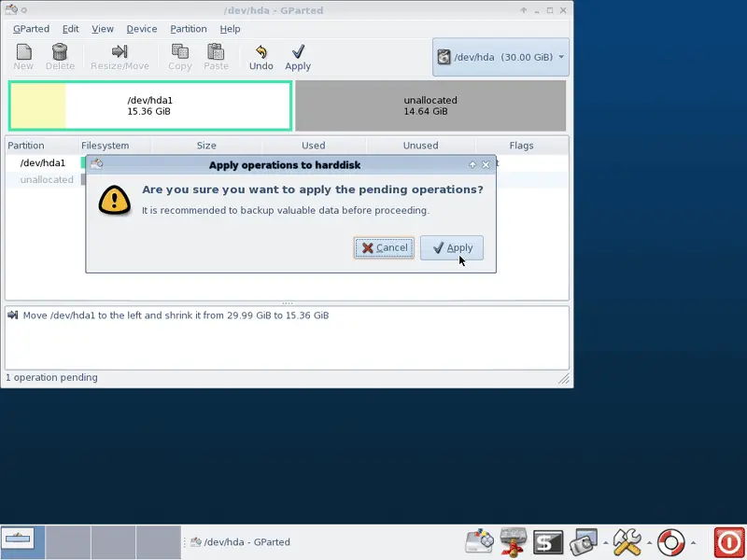Screen dimensions: 747x560
Task: Click the Unused column header
Action: (x=421, y=146)
